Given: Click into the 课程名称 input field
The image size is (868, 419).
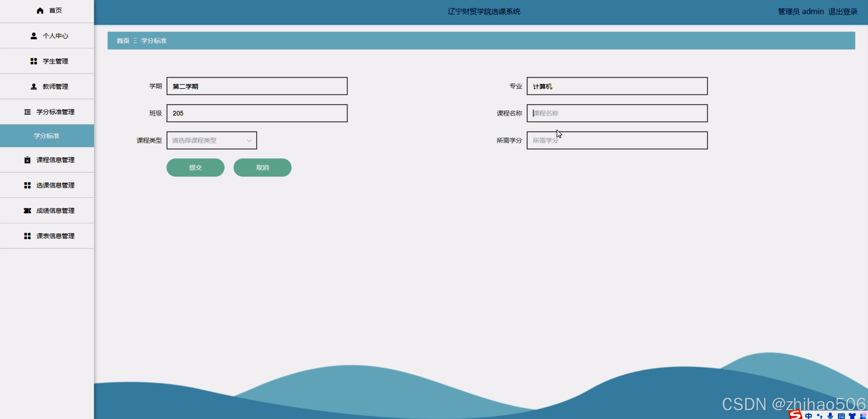Looking at the screenshot, I should [x=617, y=113].
